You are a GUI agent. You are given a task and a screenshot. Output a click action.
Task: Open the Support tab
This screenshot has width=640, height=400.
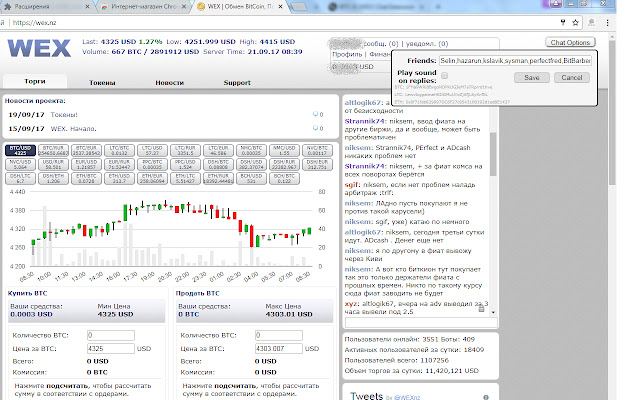click(237, 83)
